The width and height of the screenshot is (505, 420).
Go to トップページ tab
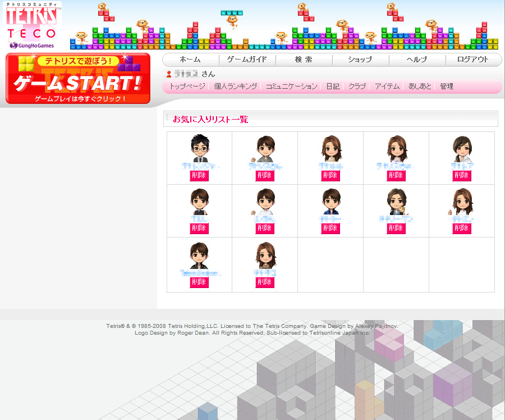pyautogui.click(x=187, y=86)
